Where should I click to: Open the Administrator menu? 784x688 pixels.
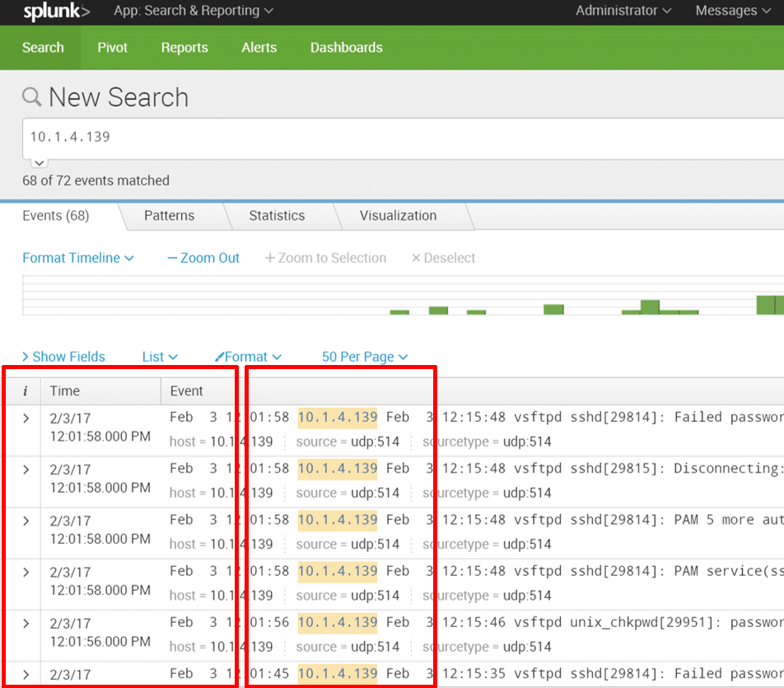click(623, 11)
